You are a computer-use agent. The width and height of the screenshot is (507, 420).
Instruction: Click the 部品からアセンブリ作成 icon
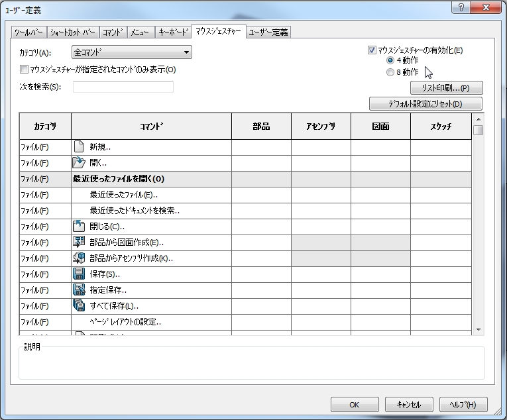point(80,258)
